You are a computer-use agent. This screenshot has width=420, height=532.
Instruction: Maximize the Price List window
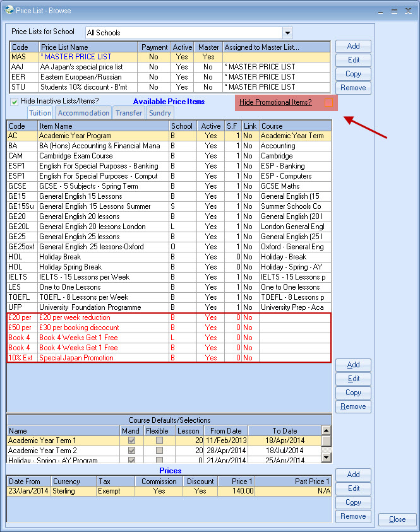pyautogui.click(x=394, y=11)
